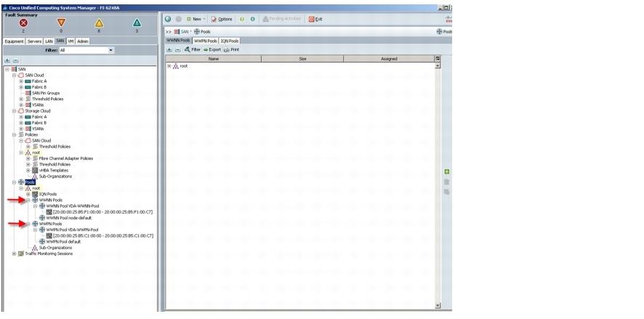Viewport: 644px width, 319px height.
Task: Click the Filter button above the table
Action: pos(192,49)
